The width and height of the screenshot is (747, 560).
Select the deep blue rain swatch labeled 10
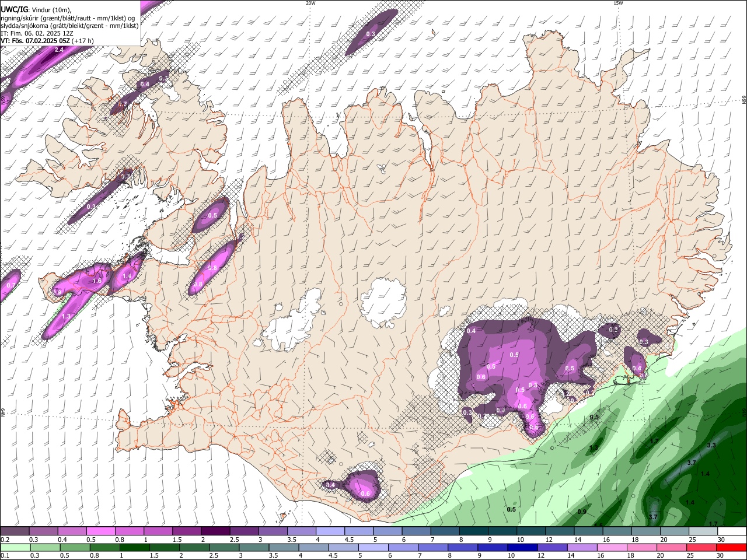click(522, 547)
